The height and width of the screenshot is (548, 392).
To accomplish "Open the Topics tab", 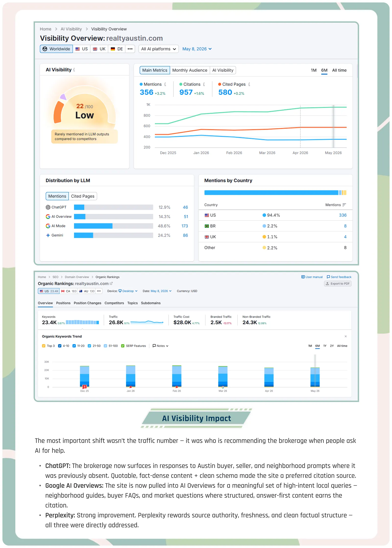I will [132, 303].
